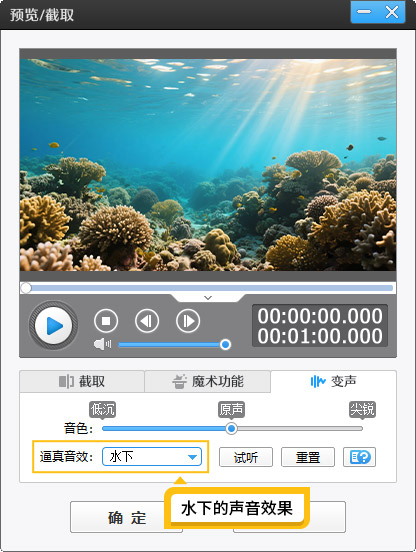This screenshot has width=416, height=552.
Task: Click 试听 to preview the sound
Action: coord(246,457)
